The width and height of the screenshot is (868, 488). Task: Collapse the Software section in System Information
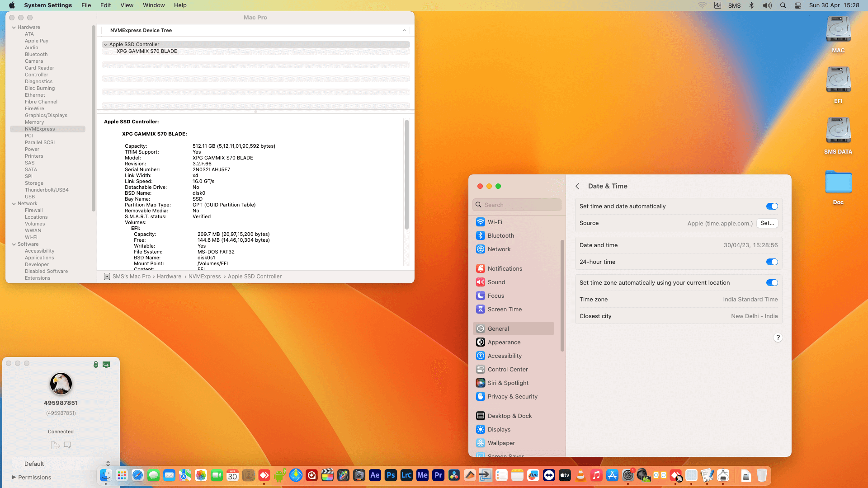click(x=14, y=244)
